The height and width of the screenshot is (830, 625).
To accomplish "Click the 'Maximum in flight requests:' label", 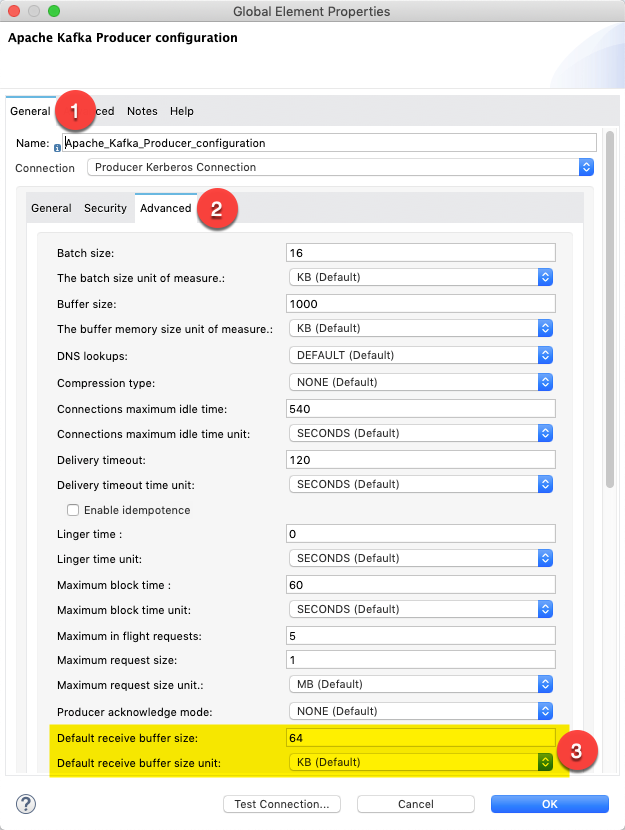I will point(129,636).
